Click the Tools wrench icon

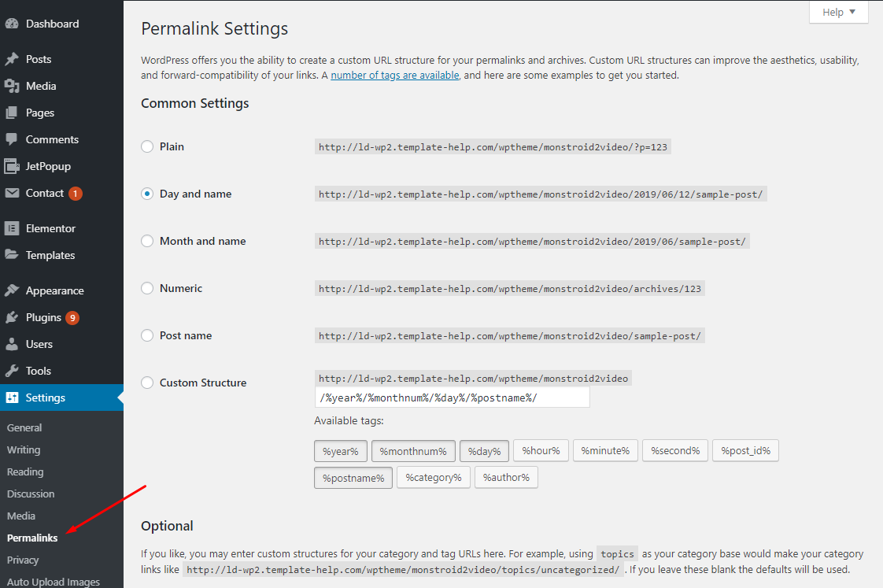coord(12,371)
